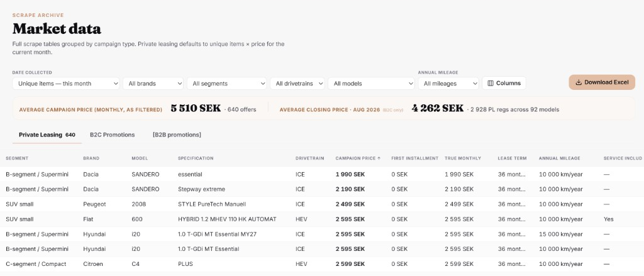This screenshot has width=644, height=276.
Task: Sort by the Annual Mileage column header
Action: (x=559, y=158)
